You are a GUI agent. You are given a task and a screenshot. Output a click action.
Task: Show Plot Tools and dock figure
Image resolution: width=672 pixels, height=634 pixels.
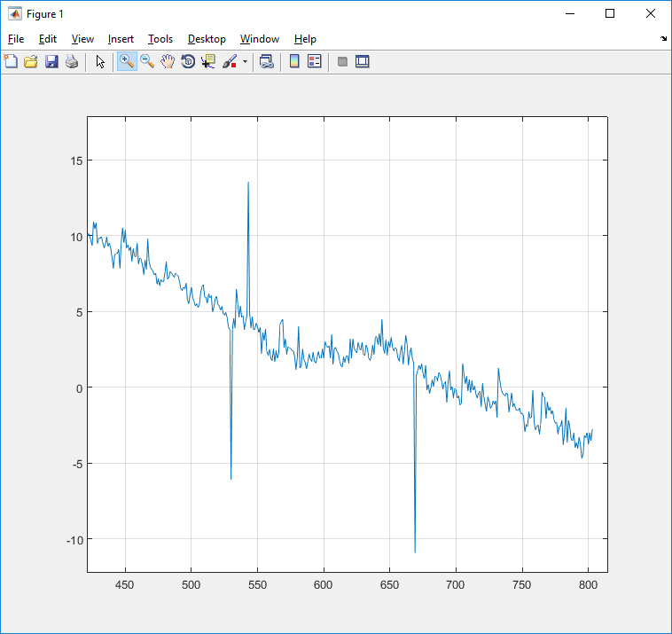click(x=362, y=61)
